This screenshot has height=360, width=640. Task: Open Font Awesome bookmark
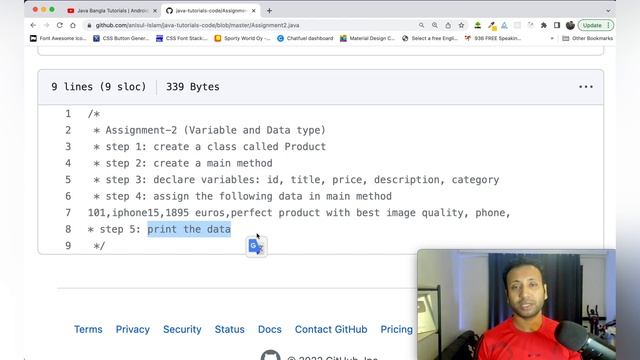58,38
